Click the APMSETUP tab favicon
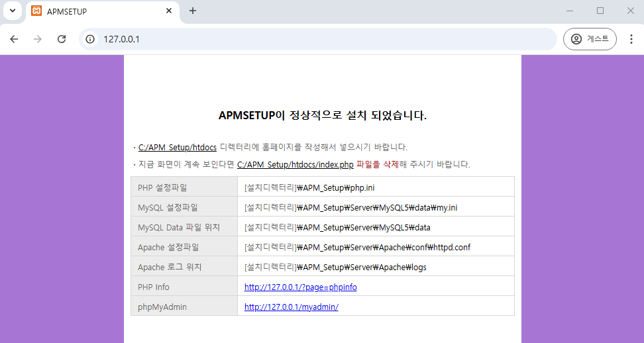The height and width of the screenshot is (343, 644). point(36,11)
